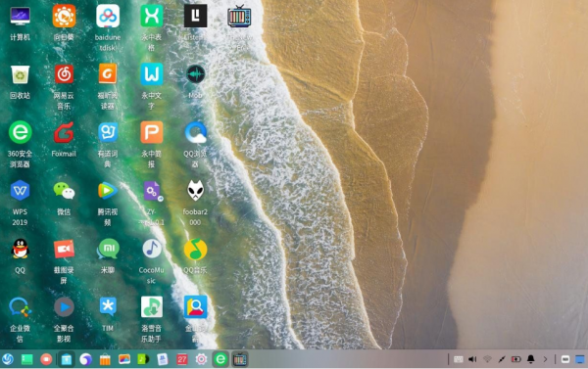
Task: Select the TIM desktop icon
Action: (108, 306)
